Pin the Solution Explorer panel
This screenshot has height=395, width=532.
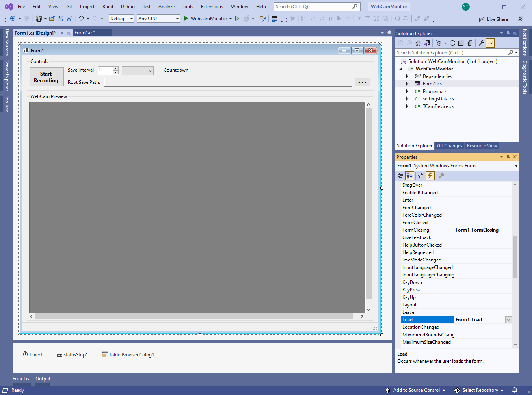pyautogui.click(x=508, y=33)
